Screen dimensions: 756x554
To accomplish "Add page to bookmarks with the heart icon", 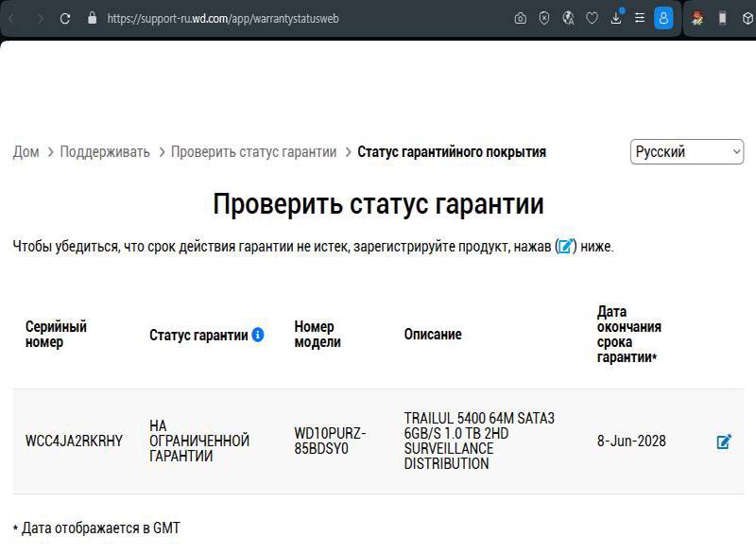I will click(x=593, y=18).
